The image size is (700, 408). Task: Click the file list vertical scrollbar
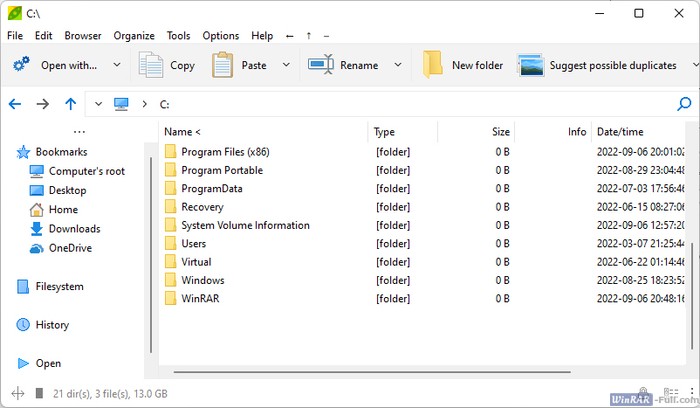694,270
